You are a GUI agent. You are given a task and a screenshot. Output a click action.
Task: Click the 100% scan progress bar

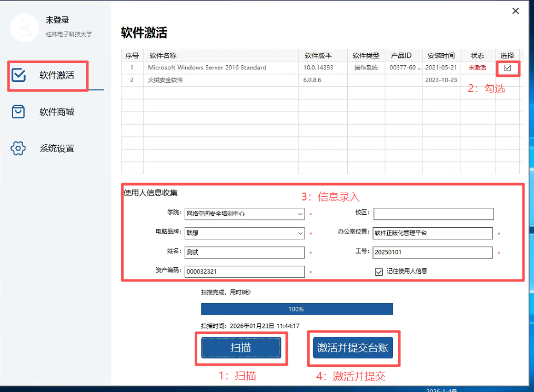(x=297, y=309)
